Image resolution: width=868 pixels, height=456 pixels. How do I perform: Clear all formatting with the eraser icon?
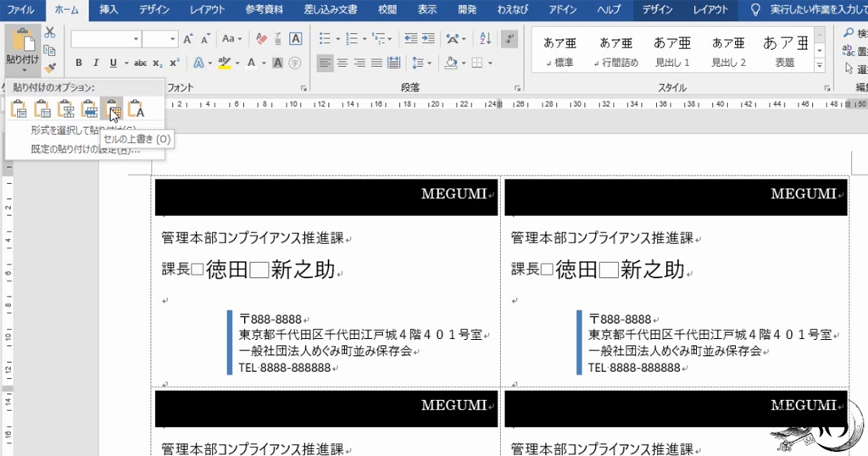(261, 39)
